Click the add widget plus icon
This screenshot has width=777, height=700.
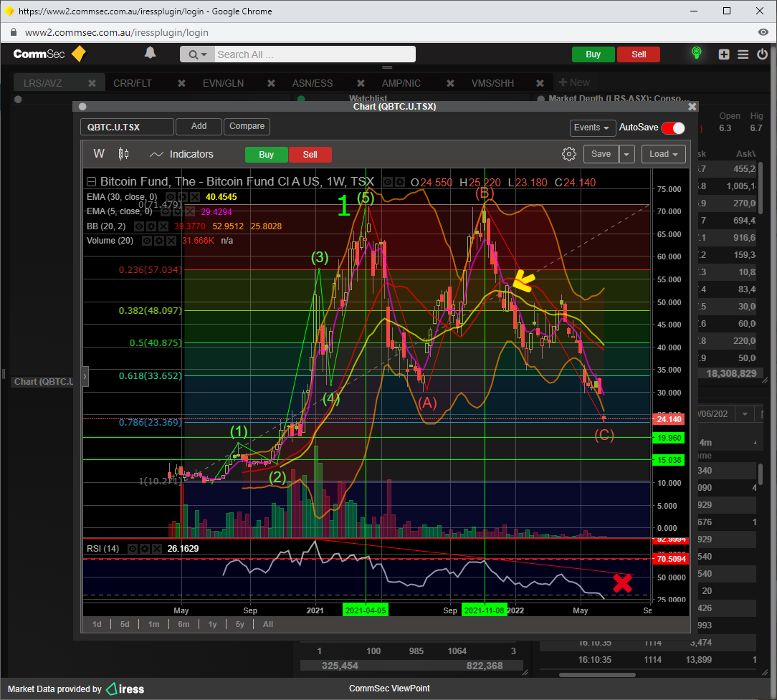point(724,54)
